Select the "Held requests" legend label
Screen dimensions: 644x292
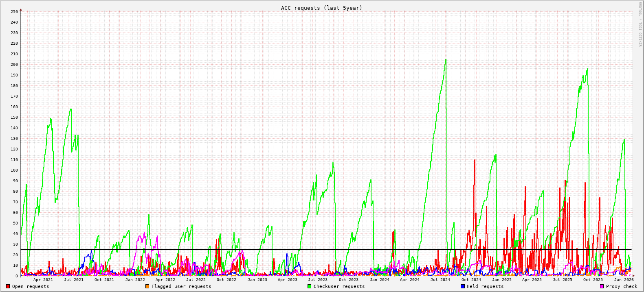pyautogui.click(x=485, y=286)
